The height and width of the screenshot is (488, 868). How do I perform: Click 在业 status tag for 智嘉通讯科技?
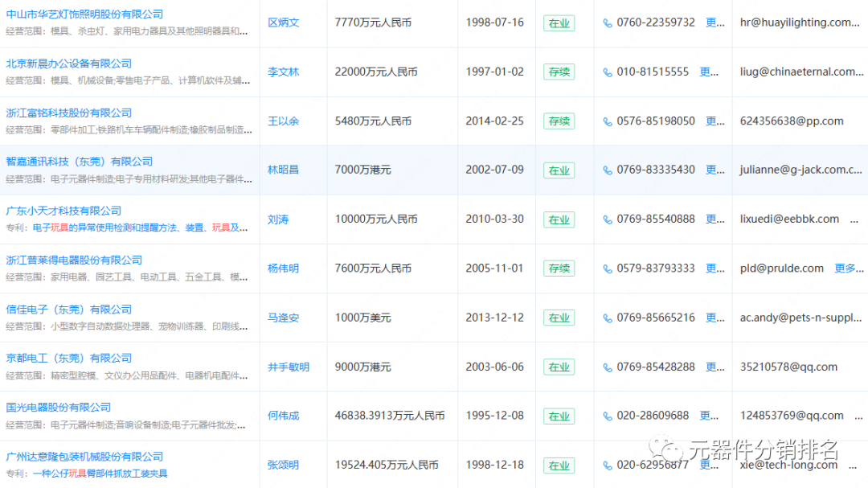pyautogui.click(x=559, y=170)
